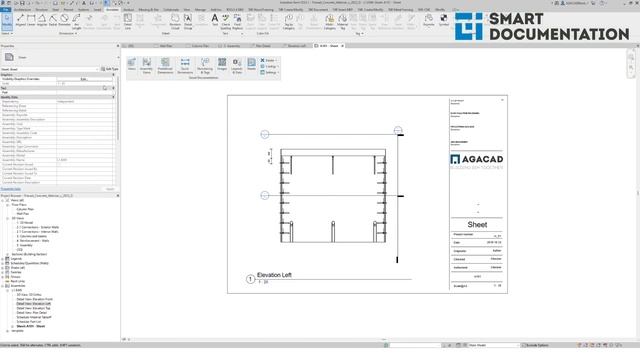Viewport: 640px width, 360px height.
Task: Select the Symbol tool
Action: click(444, 20)
